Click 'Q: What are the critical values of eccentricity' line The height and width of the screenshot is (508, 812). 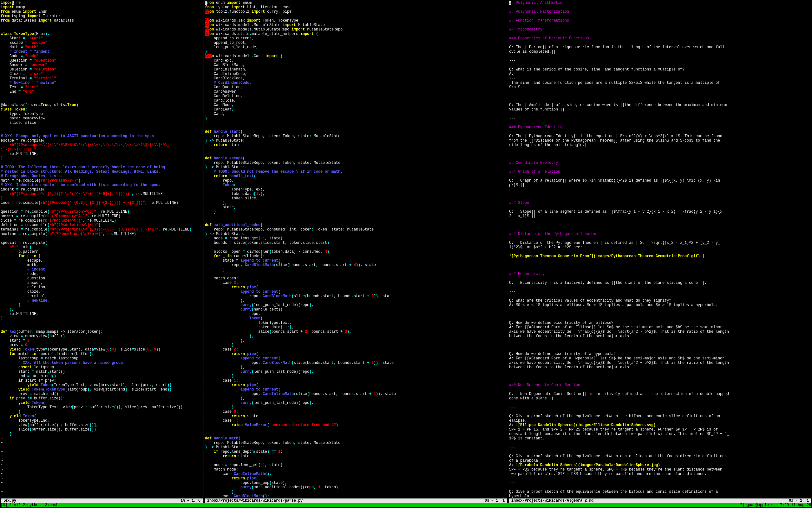pos(590,301)
